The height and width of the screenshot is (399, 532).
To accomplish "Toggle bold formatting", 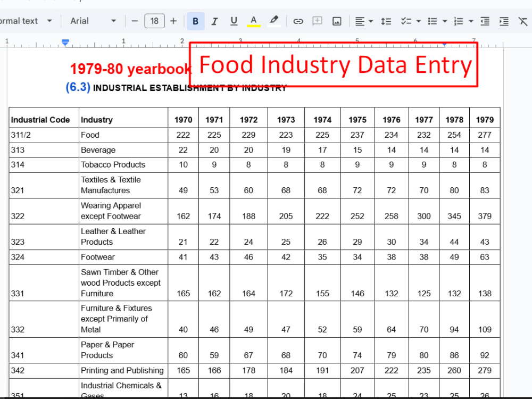I will (x=195, y=21).
